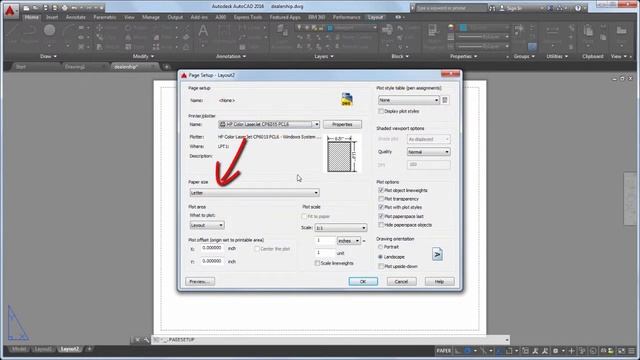The image size is (640, 360).
Task: Select the Portrait orientation radio button
Action: (380, 247)
